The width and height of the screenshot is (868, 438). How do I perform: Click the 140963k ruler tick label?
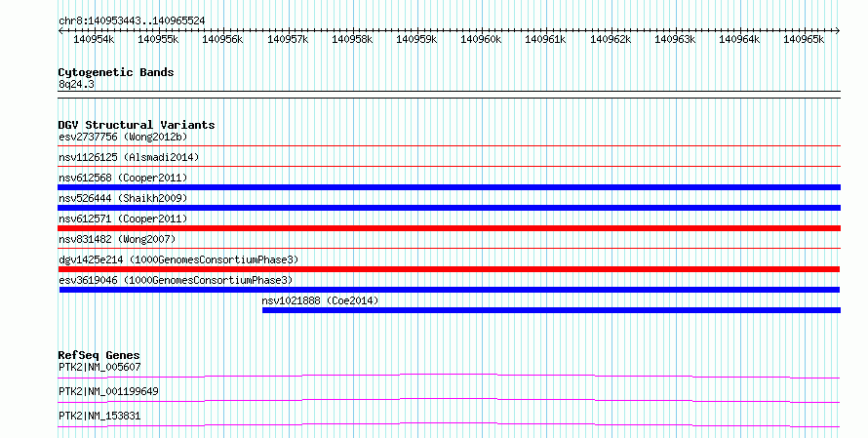675,39
